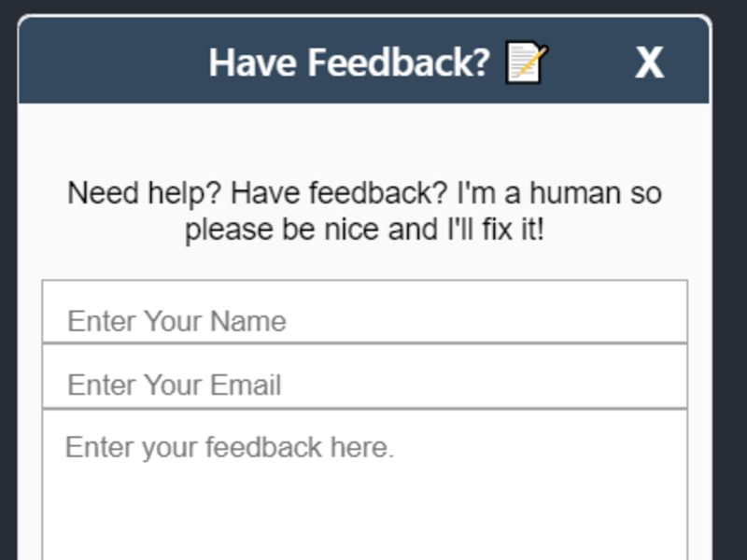Click the "Have Feedback?" title text

(348, 63)
